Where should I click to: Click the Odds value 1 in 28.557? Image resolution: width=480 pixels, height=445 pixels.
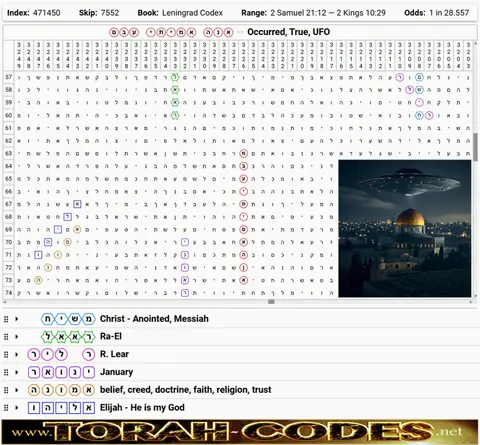pos(449,13)
